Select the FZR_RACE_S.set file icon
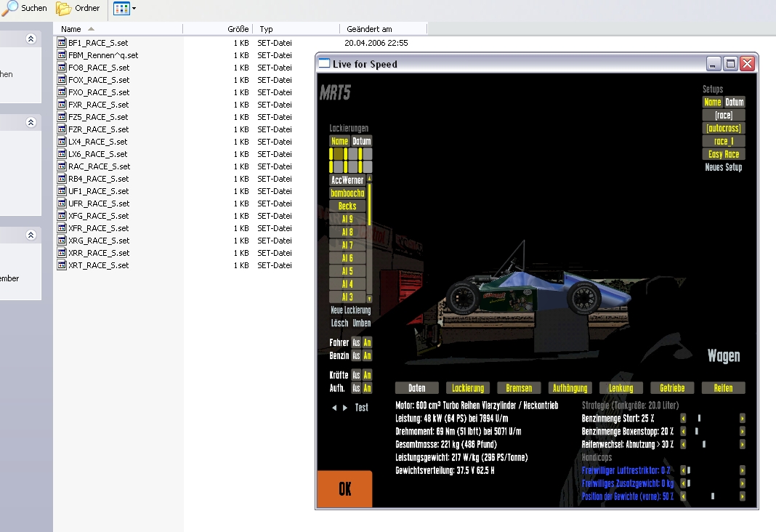This screenshot has width=776, height=532. pos(62,129)
